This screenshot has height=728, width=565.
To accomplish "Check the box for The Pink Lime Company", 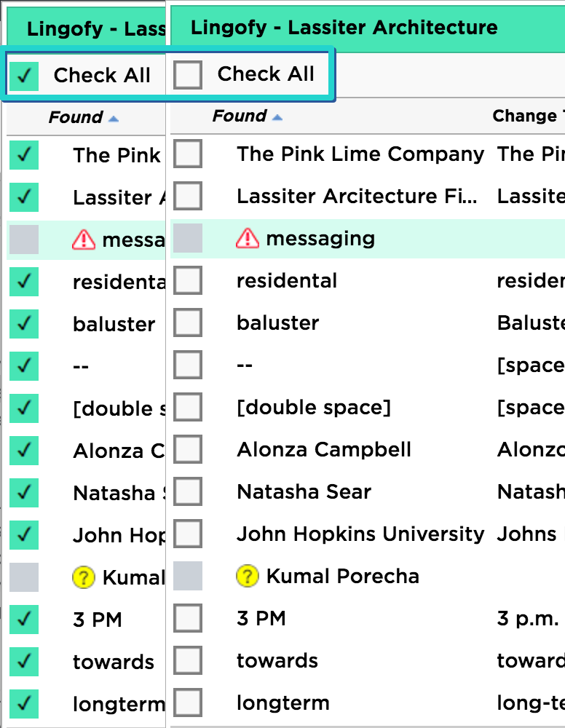I will [x=188, y=154].
